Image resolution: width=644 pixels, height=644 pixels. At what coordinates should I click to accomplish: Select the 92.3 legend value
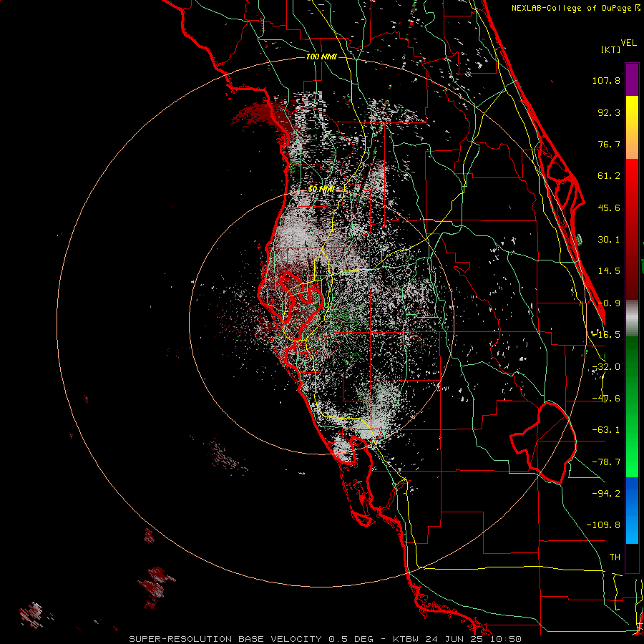609,112
